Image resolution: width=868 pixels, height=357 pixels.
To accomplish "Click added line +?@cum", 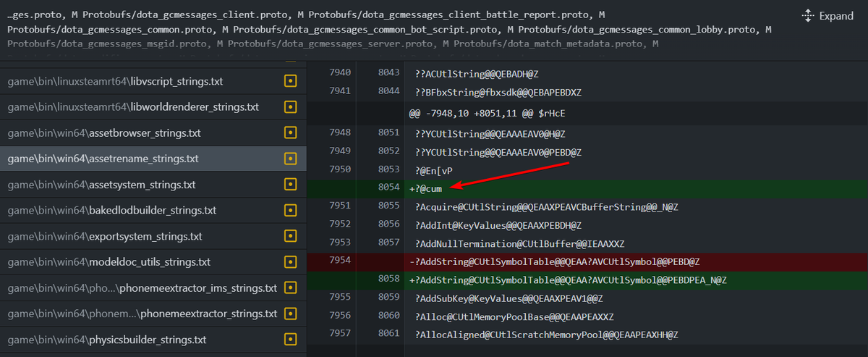I will pos(425,188).
